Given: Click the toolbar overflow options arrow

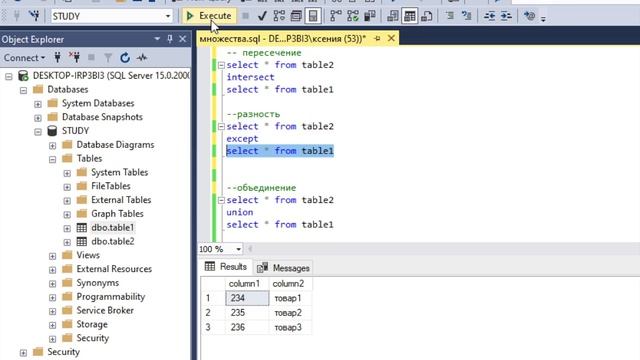Looking at the screenshot, I should 543,18.
